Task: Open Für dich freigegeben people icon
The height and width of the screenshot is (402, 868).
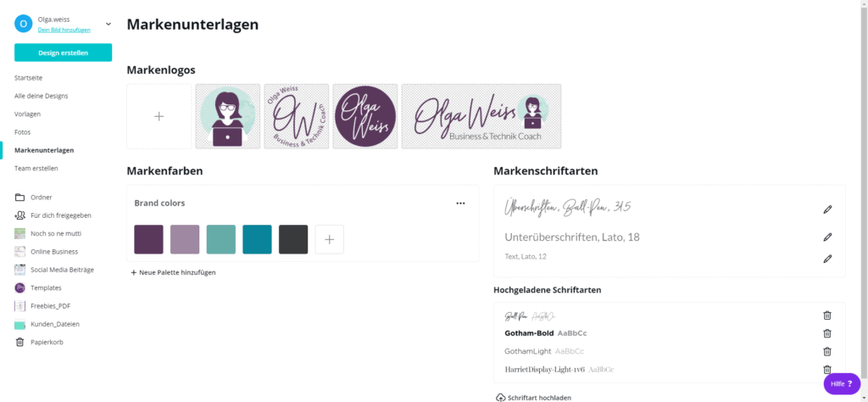Action: pos(20,215)
